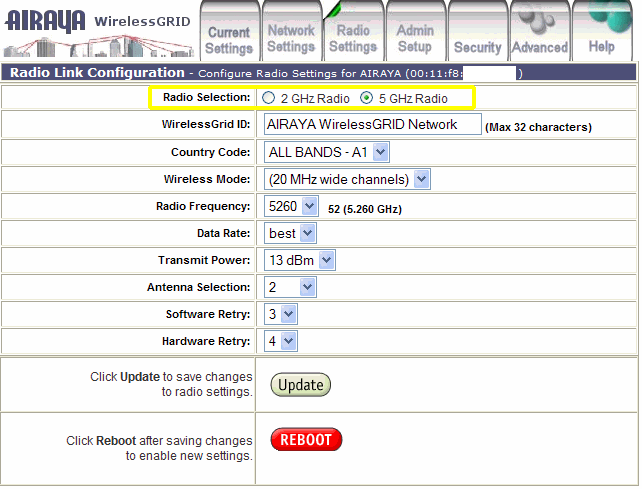Open the Hardware Retry dropdown
642x489 pixels.
coord(280,341)
